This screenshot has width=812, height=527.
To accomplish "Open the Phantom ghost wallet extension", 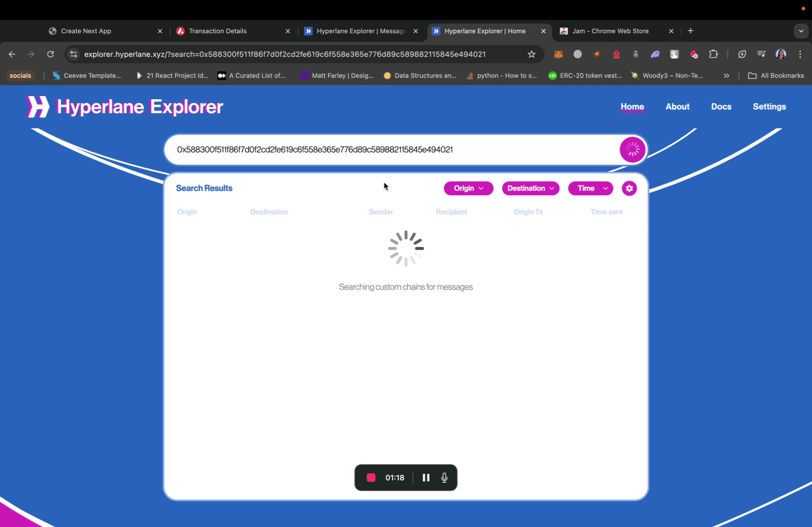I will 655,54.
